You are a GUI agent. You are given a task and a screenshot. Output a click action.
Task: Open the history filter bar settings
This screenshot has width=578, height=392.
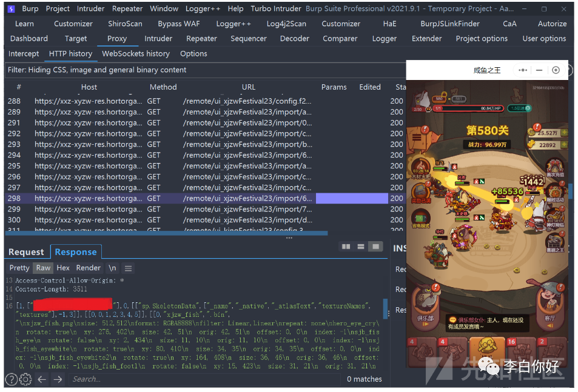pos(205,70)
